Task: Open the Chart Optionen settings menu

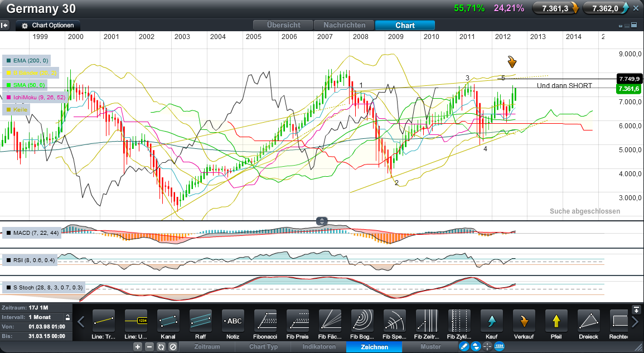Action: point(48,26)
